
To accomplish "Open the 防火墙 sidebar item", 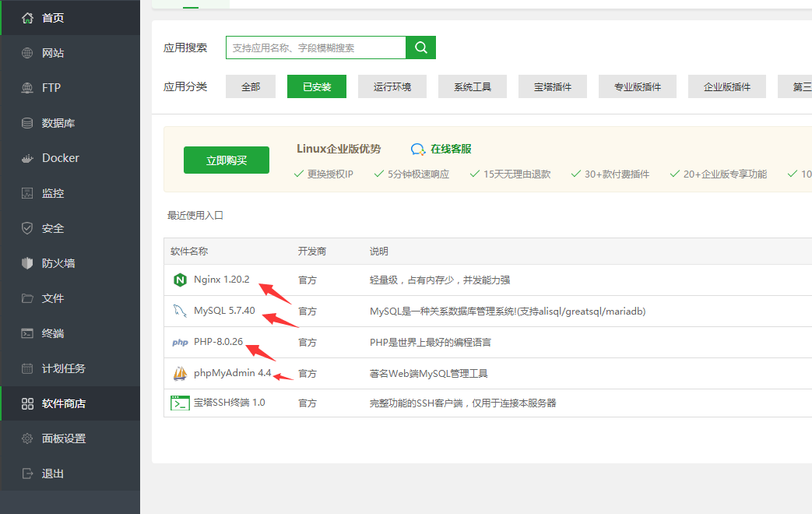I will click(x=58, y=263).
